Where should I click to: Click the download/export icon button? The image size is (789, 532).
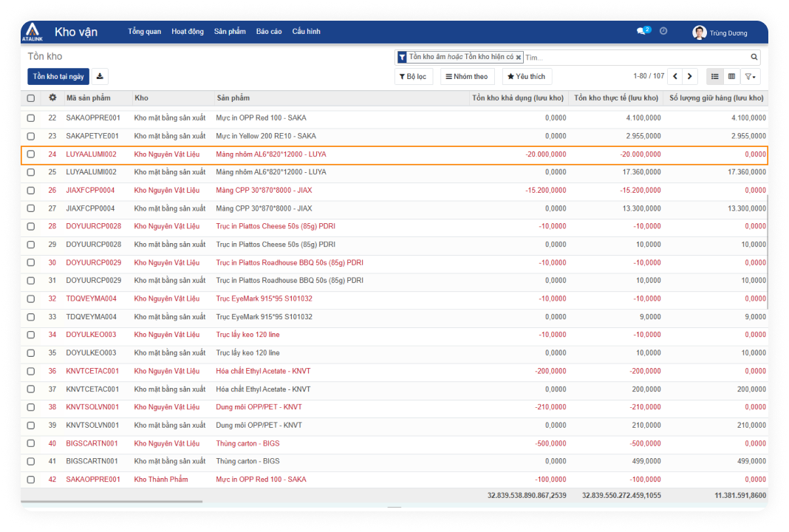(100, 76)
